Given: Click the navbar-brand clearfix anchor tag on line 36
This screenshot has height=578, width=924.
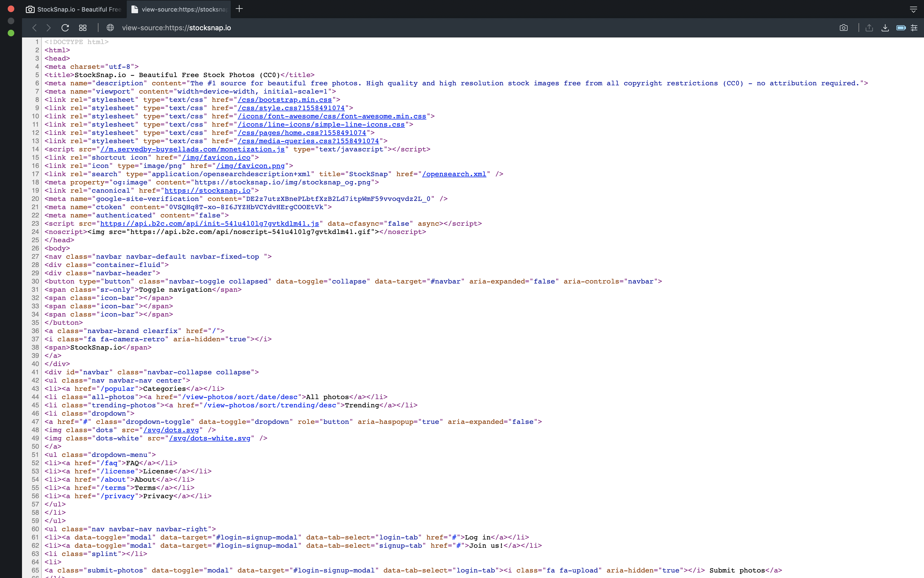Looking at the screenshot, I should (134, 331).
